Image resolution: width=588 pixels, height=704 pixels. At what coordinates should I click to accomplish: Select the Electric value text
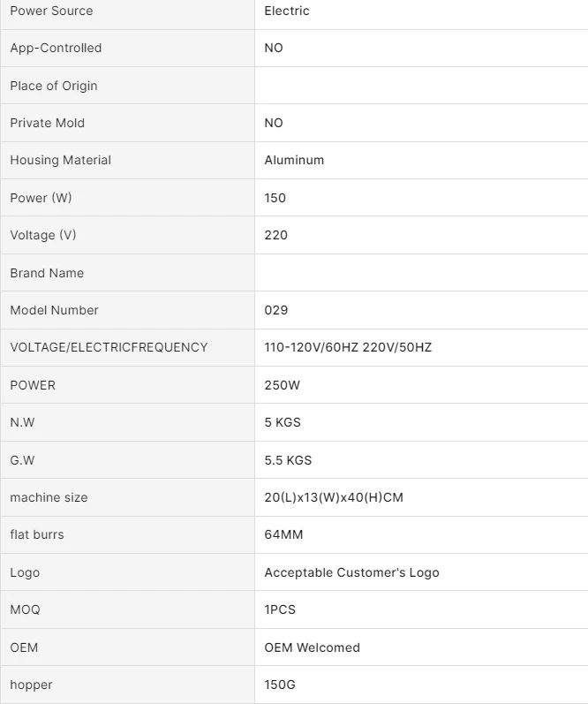click(287, 11)
